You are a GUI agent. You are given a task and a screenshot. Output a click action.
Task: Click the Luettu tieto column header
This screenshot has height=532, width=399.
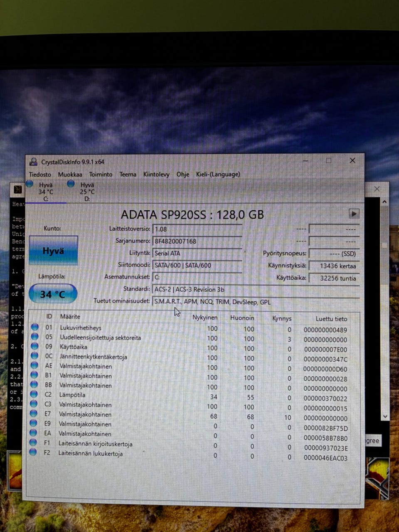331,319
